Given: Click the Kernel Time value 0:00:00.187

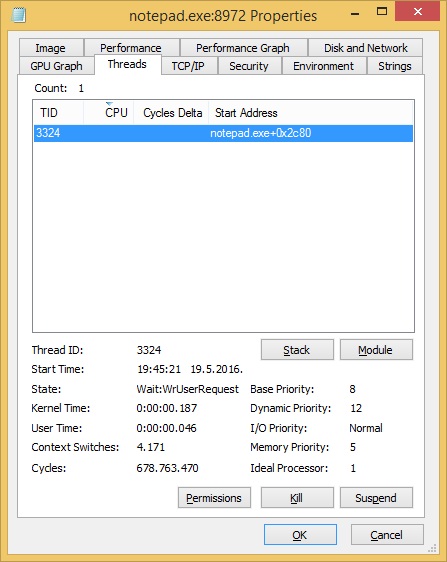Looking at the screenshot, I should coord(167,408).
